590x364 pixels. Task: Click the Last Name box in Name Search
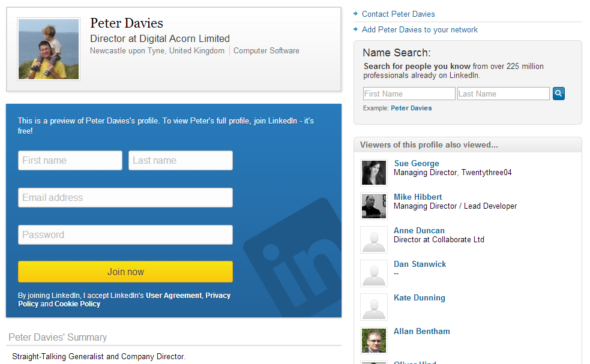[x=503, y=94]
